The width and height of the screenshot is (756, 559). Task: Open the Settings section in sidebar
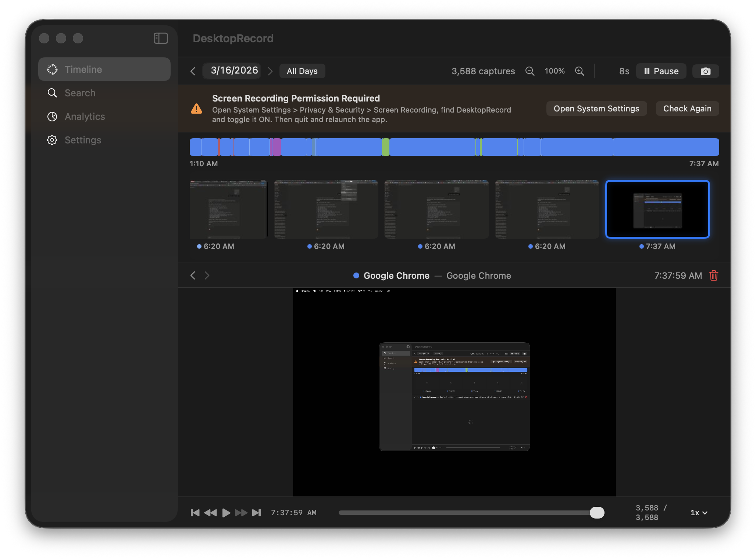pyautogui.click(x=104, y=140)
